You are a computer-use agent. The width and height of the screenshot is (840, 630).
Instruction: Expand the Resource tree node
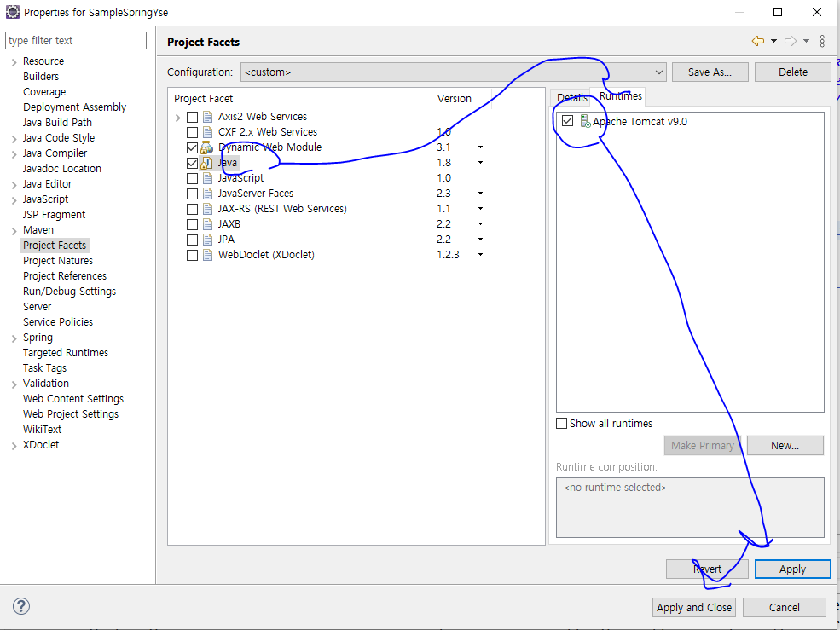(14, 62)
